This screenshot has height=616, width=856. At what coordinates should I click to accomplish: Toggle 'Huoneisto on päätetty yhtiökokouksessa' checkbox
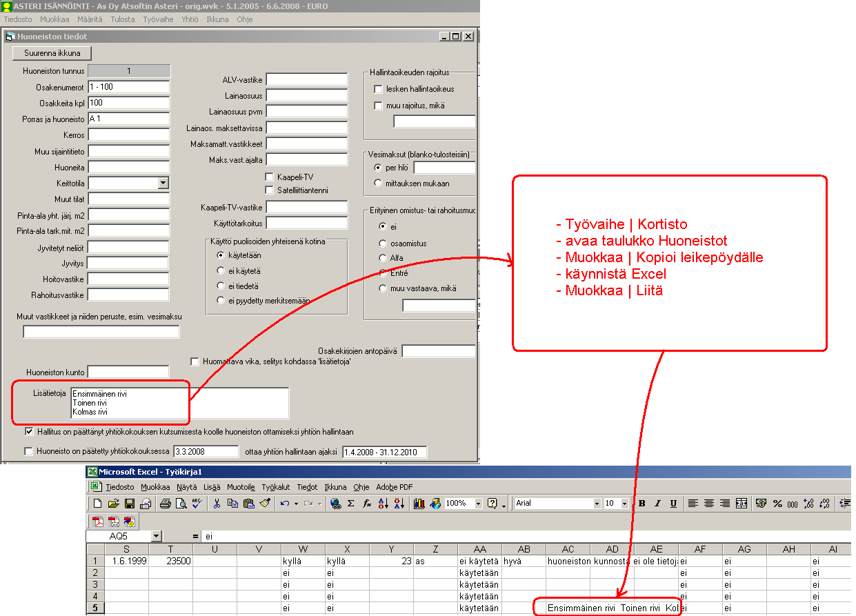coord(29,452)
